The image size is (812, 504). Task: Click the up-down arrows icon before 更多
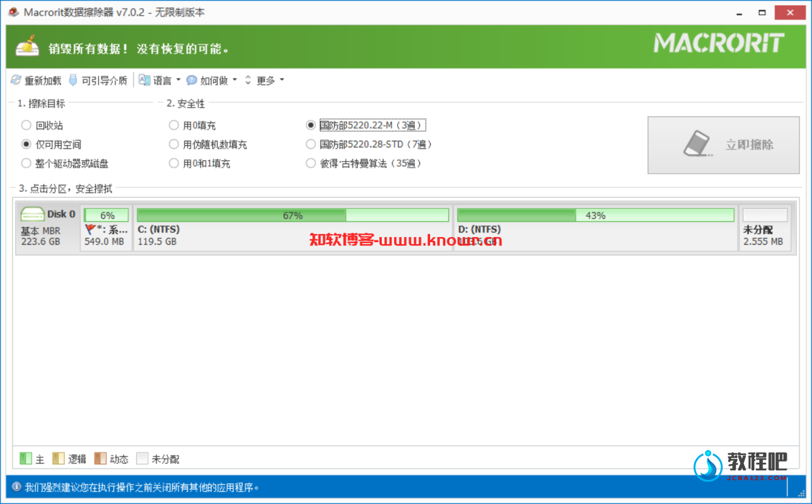coord(248,81)
